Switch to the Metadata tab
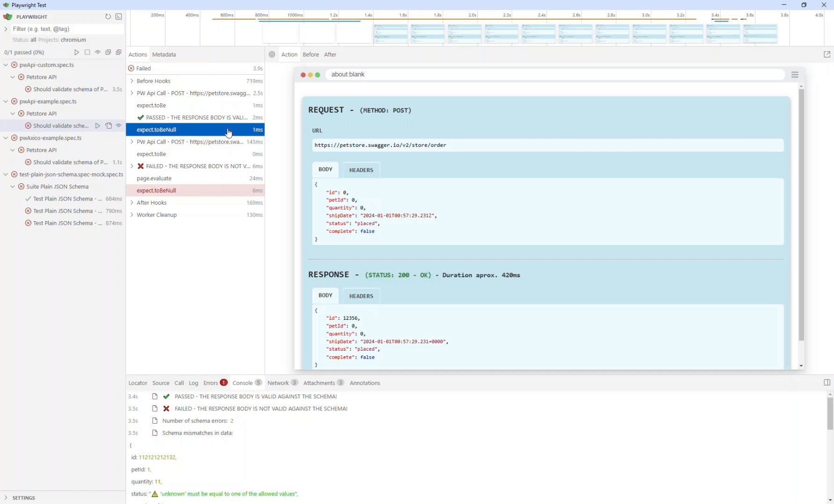Image resolution: width=834 pixels, height=504 pixels. 164,55
